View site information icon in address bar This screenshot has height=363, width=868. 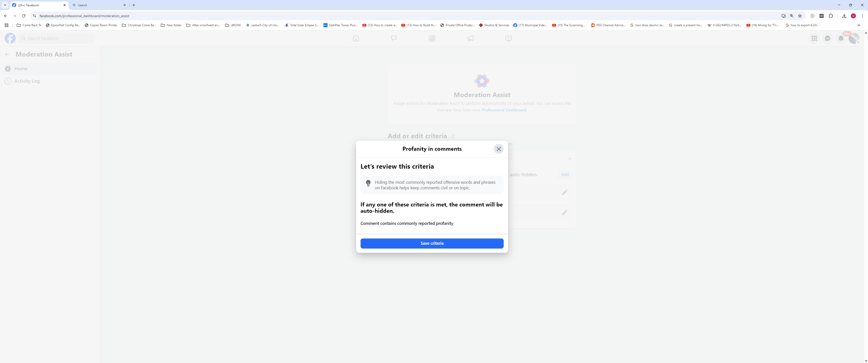point(34,16)
